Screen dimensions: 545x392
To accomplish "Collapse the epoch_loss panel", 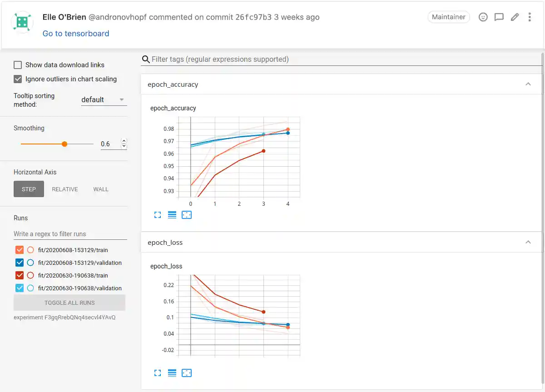I will pyautogui.click(x=528, y=242).
